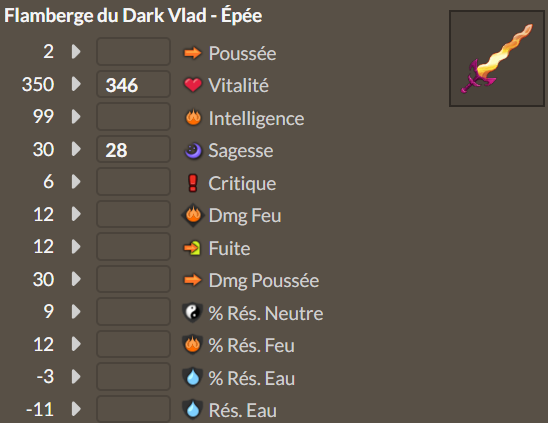Click the % Rés. Eau water drop icon
This screenshot has height=423, width=548.
pyautogui.click(x=193, y=378)
